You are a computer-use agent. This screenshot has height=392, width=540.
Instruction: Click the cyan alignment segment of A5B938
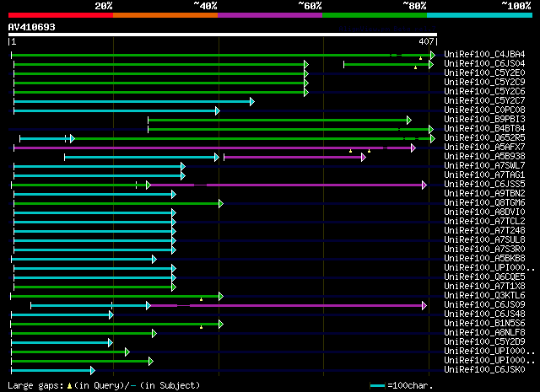coord(140,158)
